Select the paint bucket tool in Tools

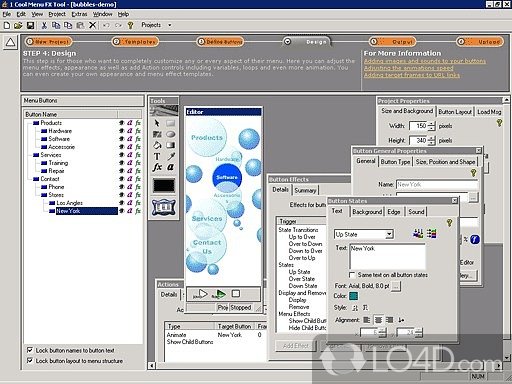click(157, 145)
